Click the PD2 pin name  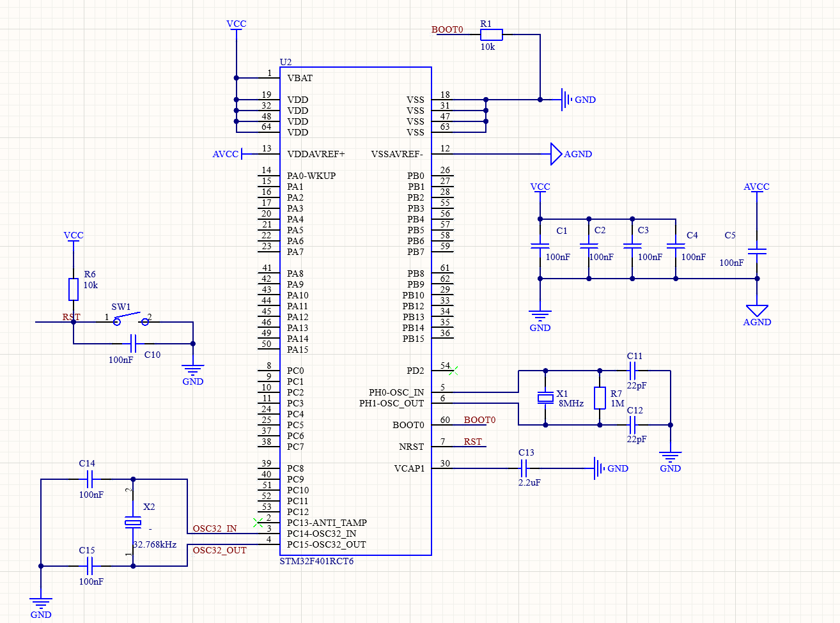pos(416,371)
